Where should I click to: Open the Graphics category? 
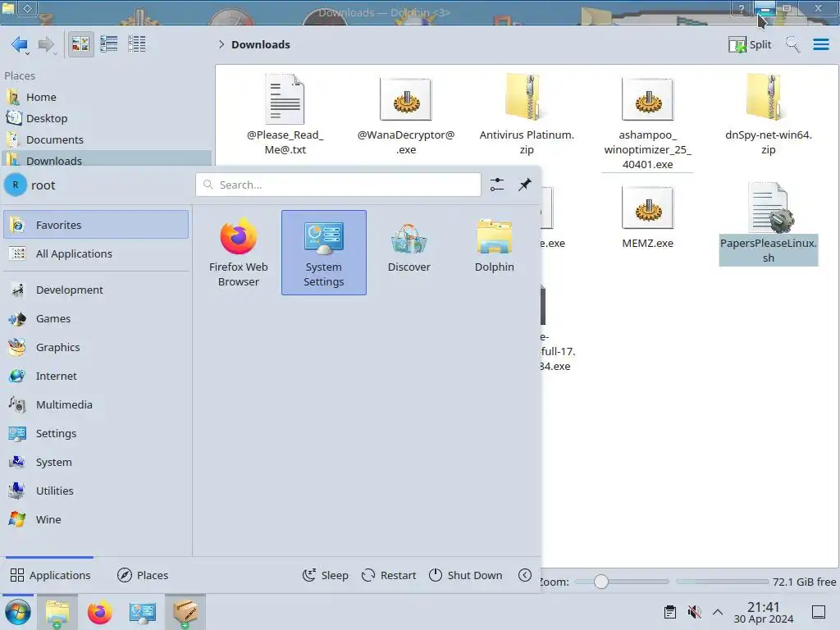[96, 347]
